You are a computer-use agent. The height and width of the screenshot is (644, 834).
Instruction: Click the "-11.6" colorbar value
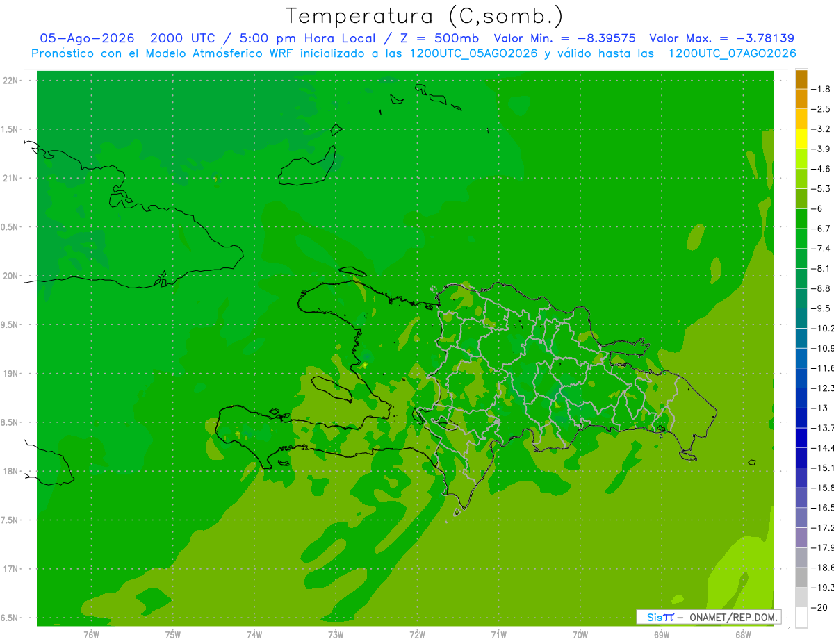click(x=823, y=368)
